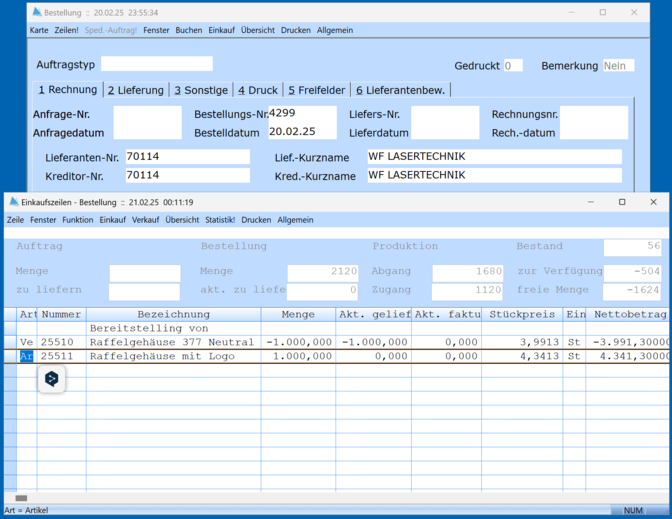Click the Zeilen! menu item
Screen dimensions: 672x519
[x=66, y=31]
